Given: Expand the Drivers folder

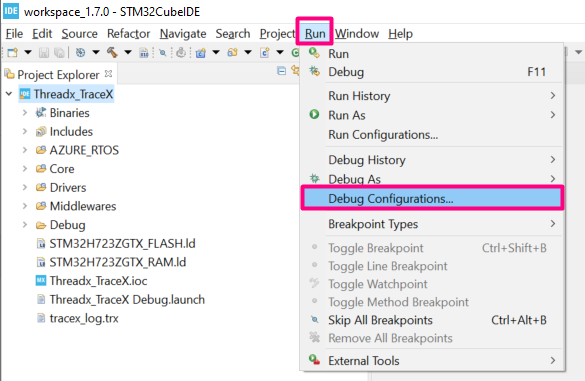Looking at the screenshot, I should 25,187.
